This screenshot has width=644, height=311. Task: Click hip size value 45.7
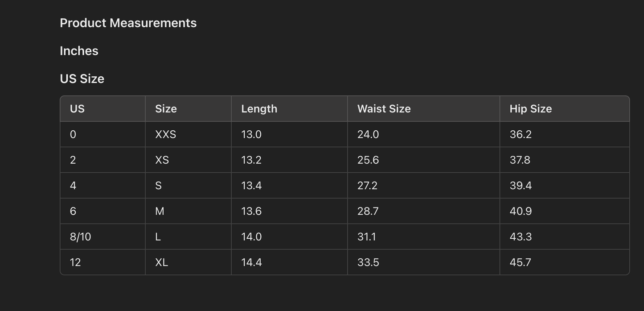click(520, 262)
